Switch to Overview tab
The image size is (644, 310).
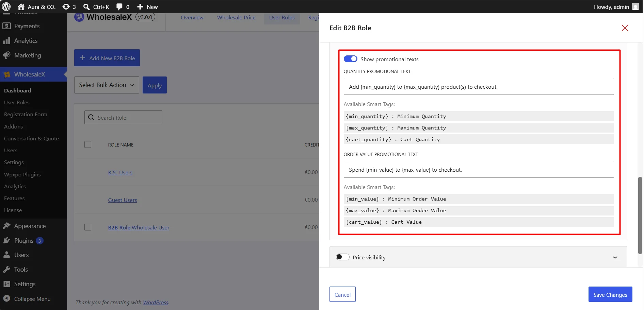(192, 17)
